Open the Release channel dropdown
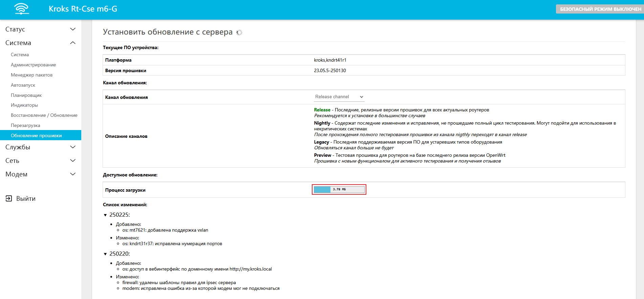The width and height of the screenshot is (644, 299). click(339, 97)
